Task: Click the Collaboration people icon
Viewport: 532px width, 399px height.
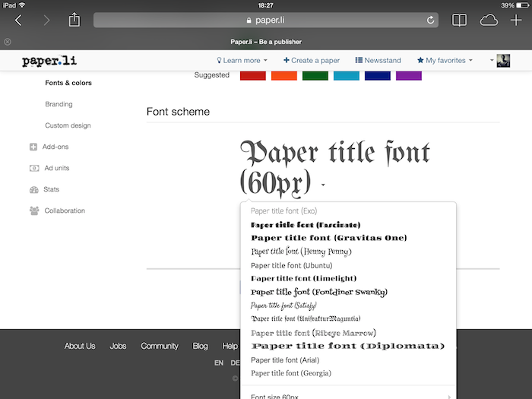Action: (x=34, y=211)
